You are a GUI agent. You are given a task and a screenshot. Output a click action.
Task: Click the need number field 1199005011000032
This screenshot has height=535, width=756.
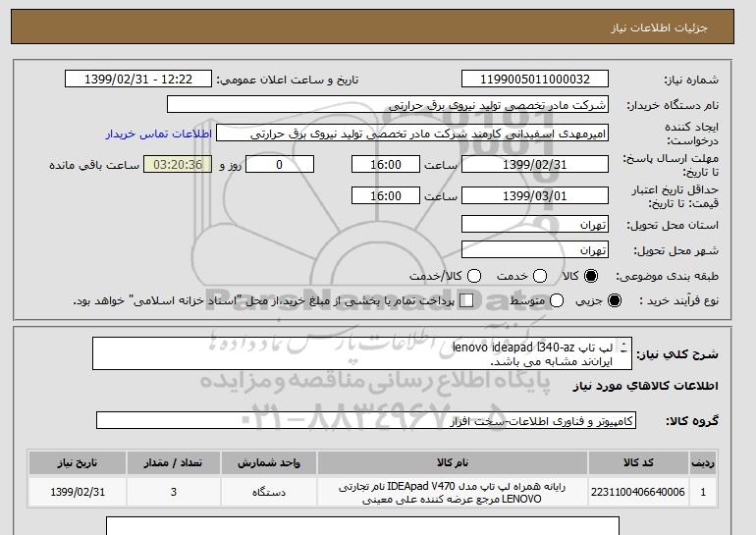click(535, 80)
